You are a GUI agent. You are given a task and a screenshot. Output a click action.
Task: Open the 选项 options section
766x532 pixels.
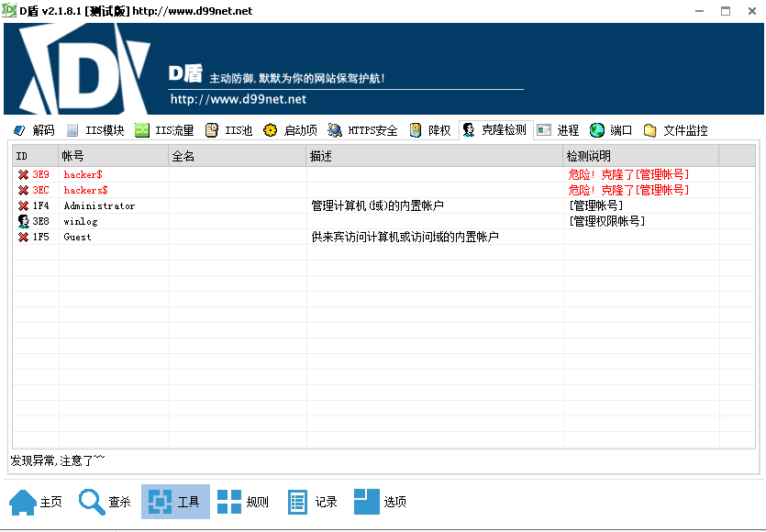tap(381, 502)
